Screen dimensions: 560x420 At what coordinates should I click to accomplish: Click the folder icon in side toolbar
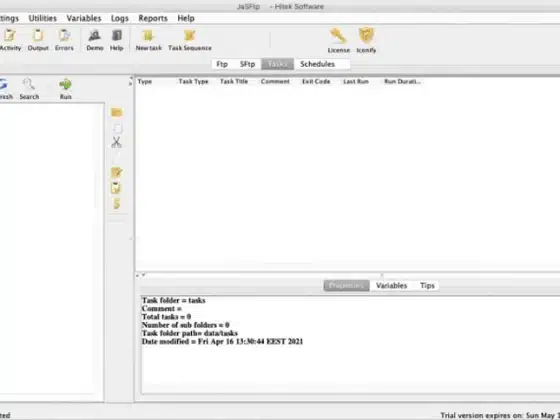(116, 112)
